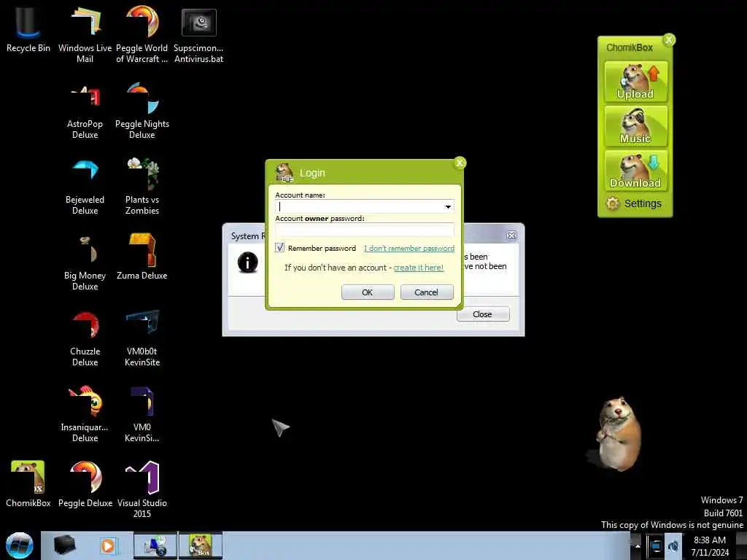The image size is (747, 560).
Task: Close the Login dialog with green X
Action: (460, 163)
